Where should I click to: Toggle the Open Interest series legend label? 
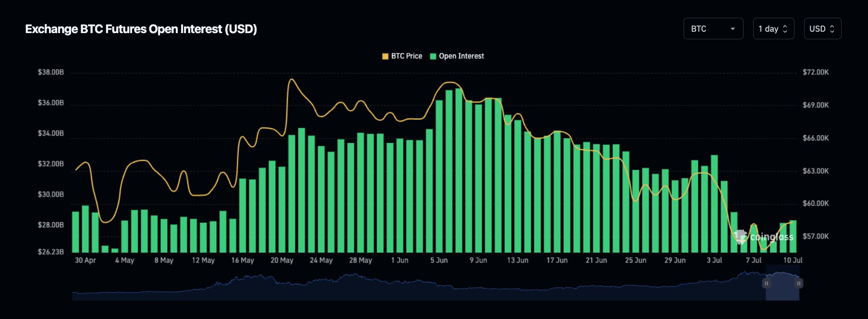pyautogui.click(x=461, y=56)
